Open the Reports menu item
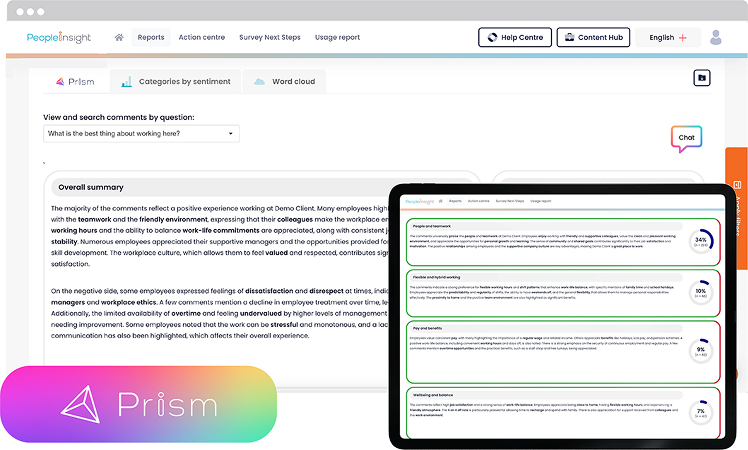 pyautogui.click(x=151, y=38)
